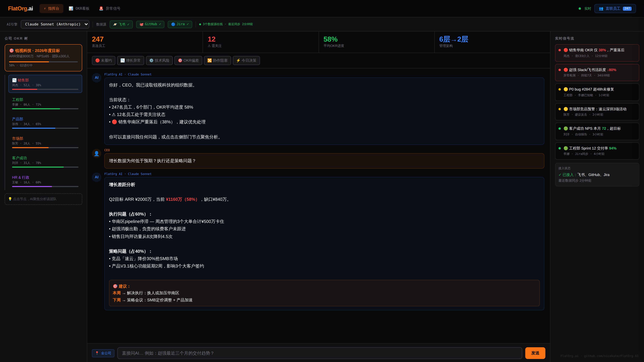Toggle the GitHub data source
Screen dimensions: 644x362
coord(150,24)
